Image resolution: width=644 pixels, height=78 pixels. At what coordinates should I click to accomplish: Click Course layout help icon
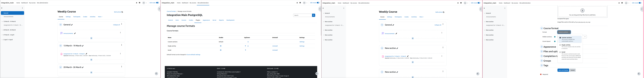pos(555,41)
